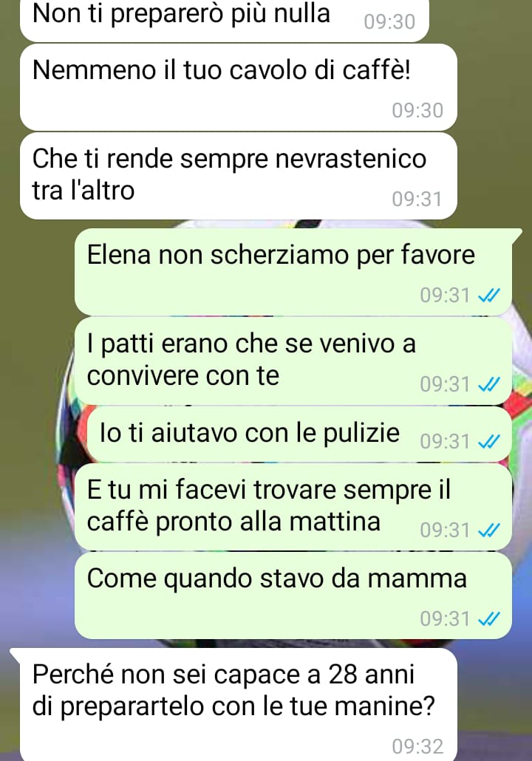Tap the 'E tu mi facevi trovare sempre il caffè' bubble

coord(293,506)
